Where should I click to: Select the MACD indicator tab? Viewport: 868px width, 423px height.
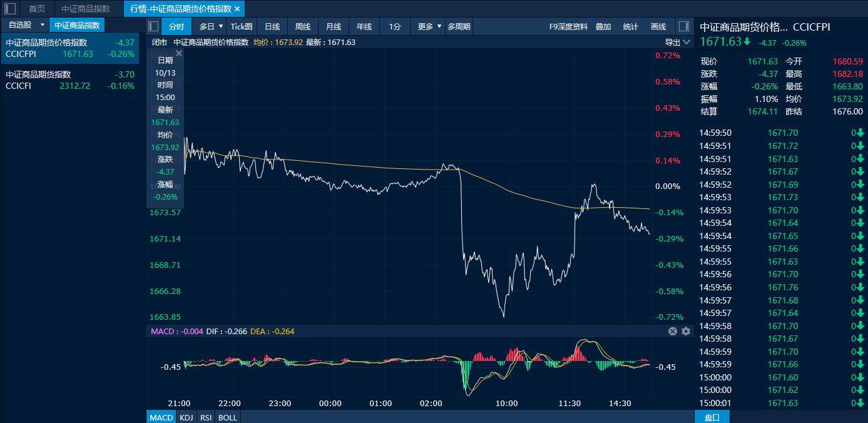[161, 417]
